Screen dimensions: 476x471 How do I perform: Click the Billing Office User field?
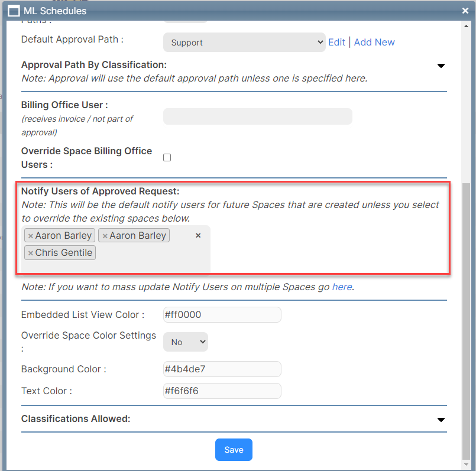[x=257, y=116]
